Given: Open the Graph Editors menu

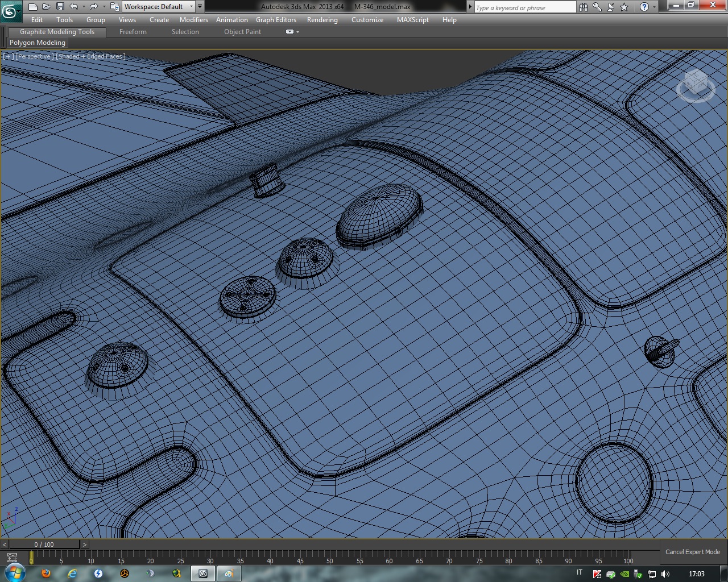Looking at the screenshot, I should click(x=276, y=19).
